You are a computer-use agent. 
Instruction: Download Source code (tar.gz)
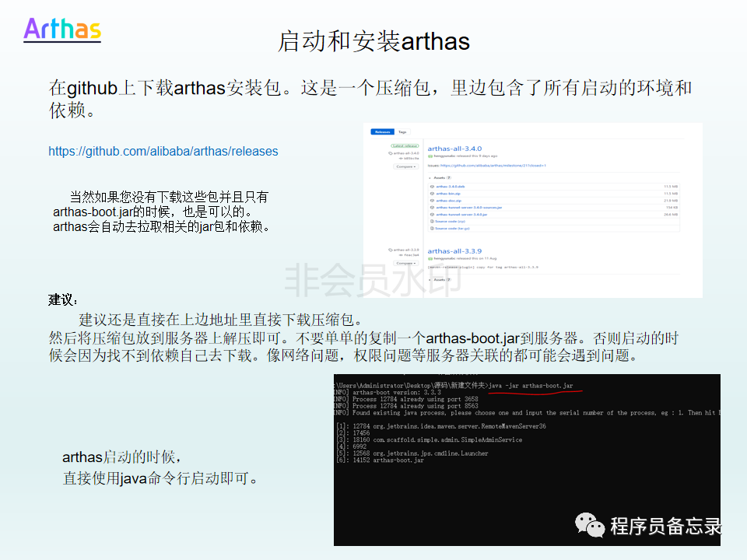click(x=453, y=229)
